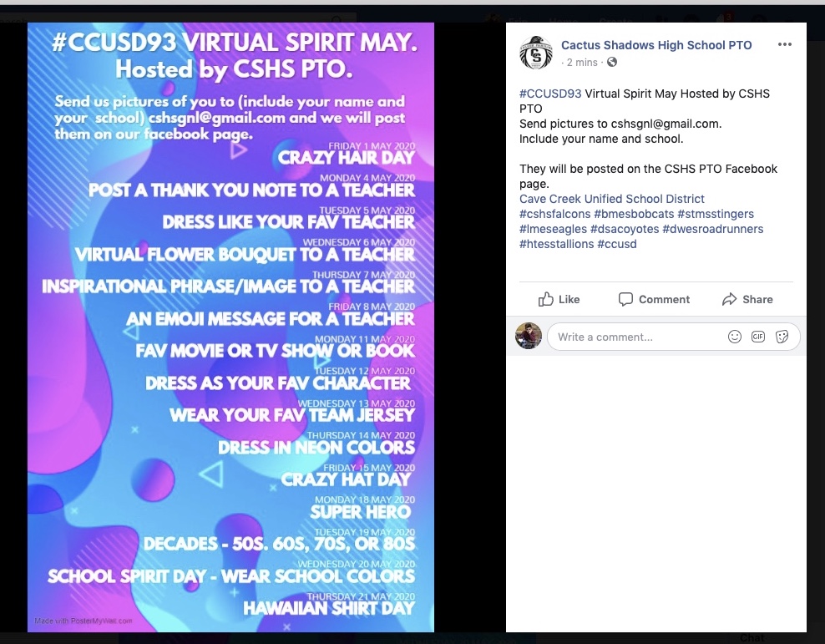The width and height of the screenshot is (825, 644).
Task: Click the commenter profile picture thumbnail
Action: 529,336
